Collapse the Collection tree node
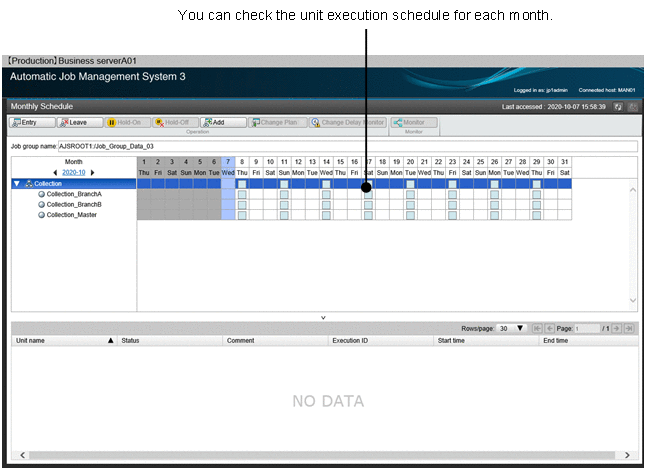The height and width of the screenshot is (469, 645). (x=16, y=184)
